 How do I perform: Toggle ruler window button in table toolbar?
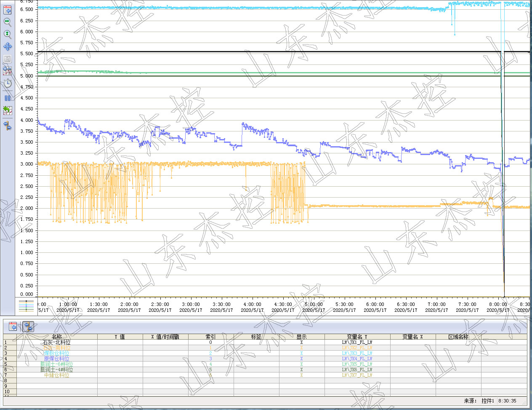(28, 326)
